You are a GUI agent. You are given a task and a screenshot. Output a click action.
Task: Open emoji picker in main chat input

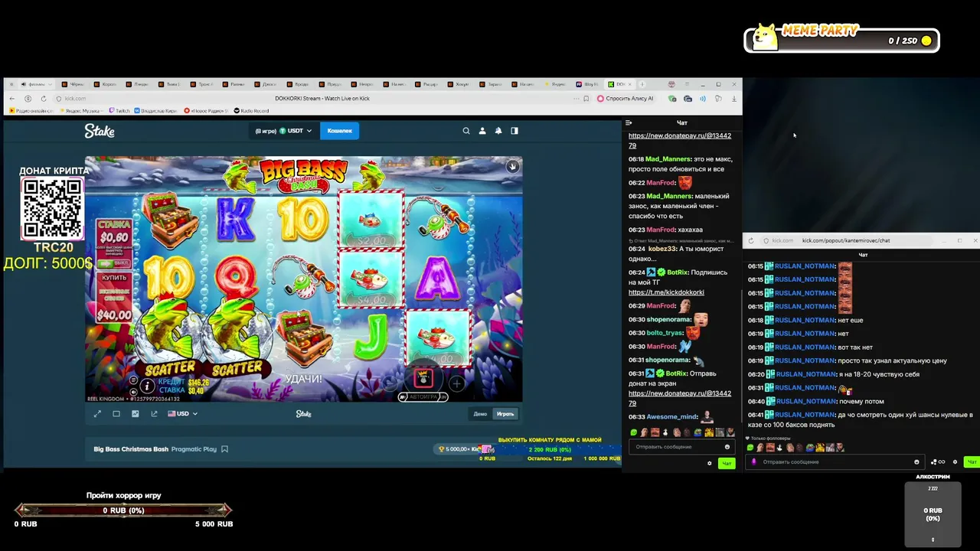[727, 447]
